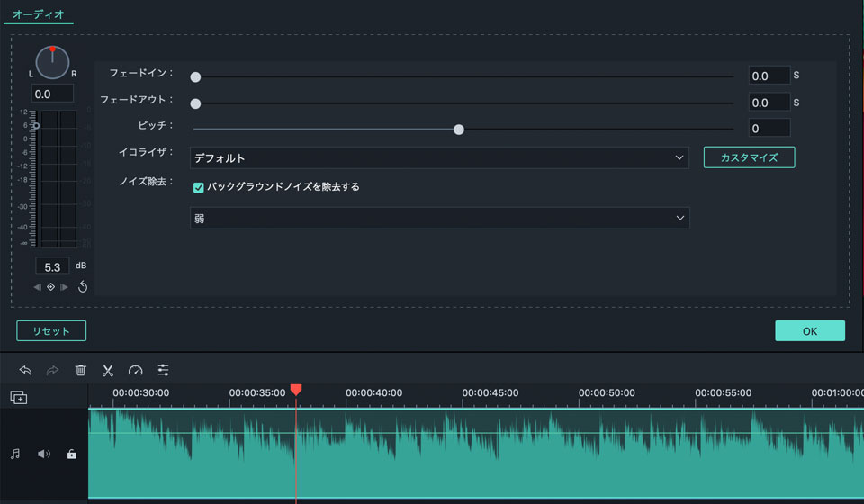Click the リセット button
Screen dimensions: 864x504
(51, 330)
